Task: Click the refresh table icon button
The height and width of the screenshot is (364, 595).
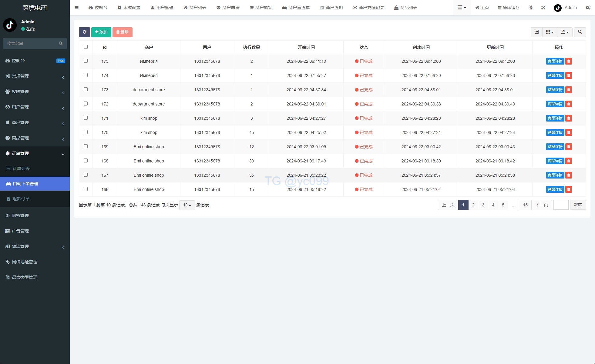Action: pos(84,32)
